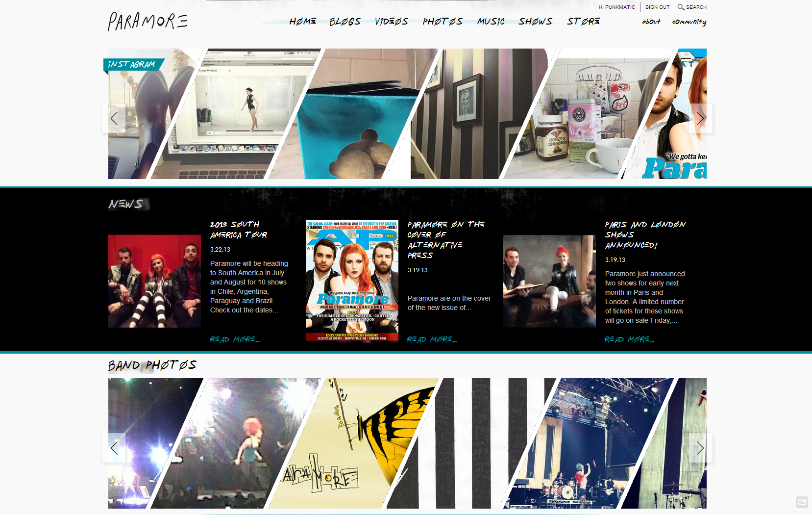Open the outdoor stage concert band photo
The height and width of the screenshot is (515, 812).
(588, 443)
